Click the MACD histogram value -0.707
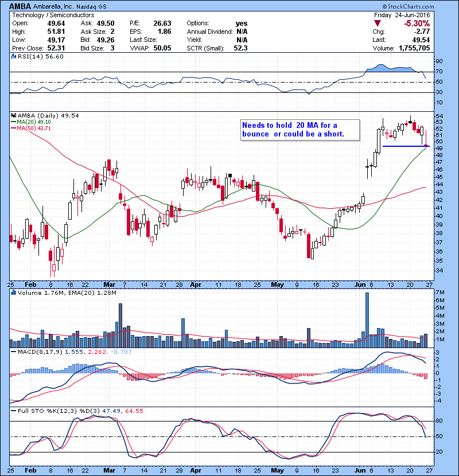 point(121,352)
